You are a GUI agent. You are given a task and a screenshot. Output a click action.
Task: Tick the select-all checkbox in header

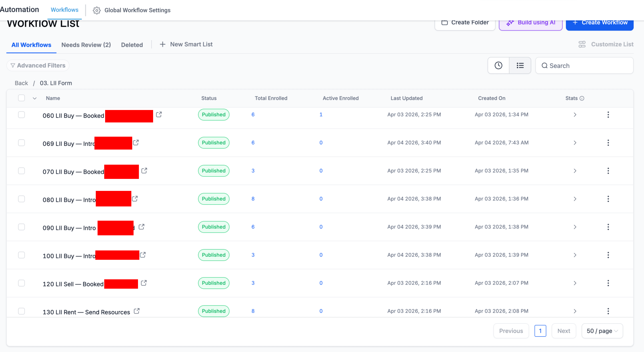pyautogui.click(x=22, y=98)
